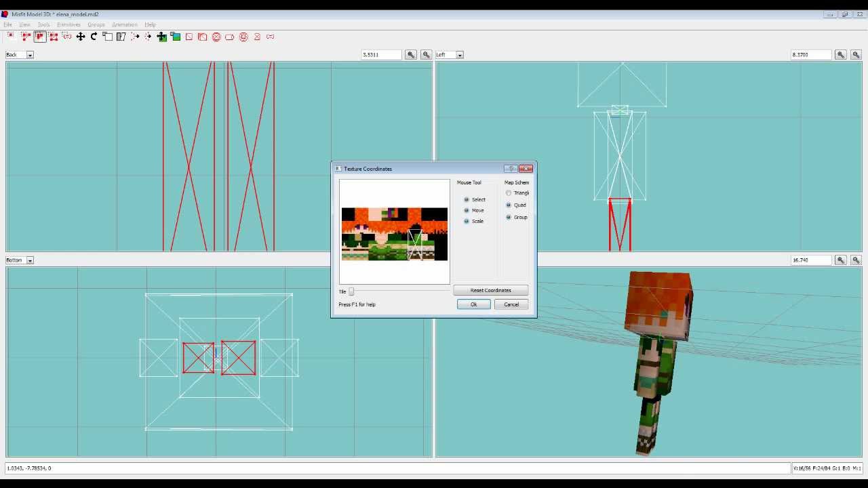Click the 3D viewport zoom value field
Image resolution: width=868 pixels, height=488 pixels.
pos(812,260)
